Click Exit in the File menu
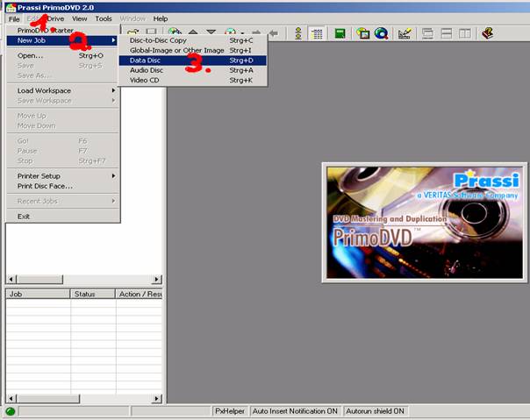 [24, 216]
